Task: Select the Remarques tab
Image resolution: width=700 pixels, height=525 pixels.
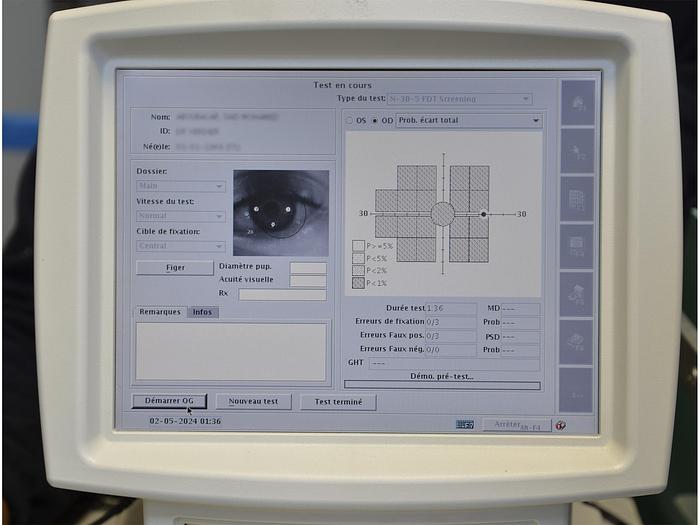Action: (160, 312)
